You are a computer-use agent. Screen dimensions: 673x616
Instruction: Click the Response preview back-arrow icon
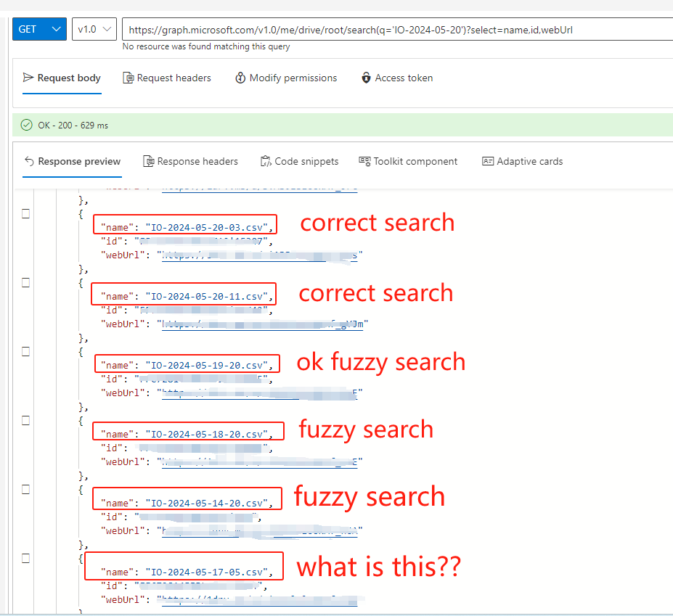pyautogui.click(x=30, y=161)
